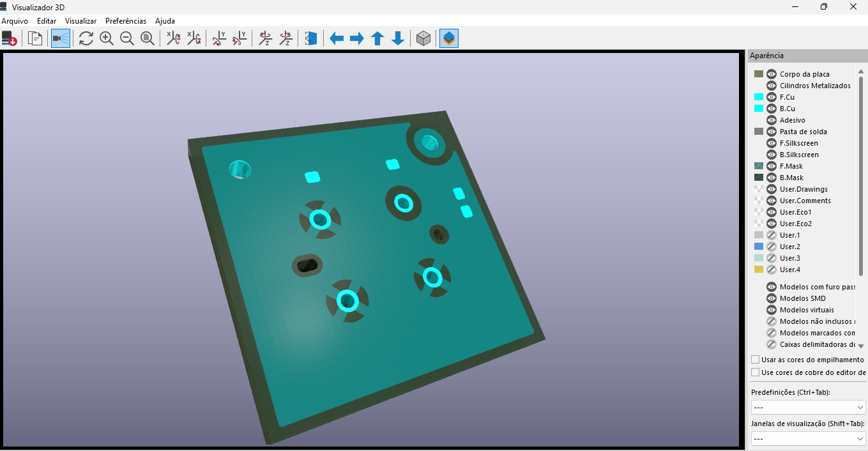Image resolution: width=868 pixels, height=451 pixels.
Task: Rotate the board counterclockwise around Y axis
Action: tap(240, 39)
